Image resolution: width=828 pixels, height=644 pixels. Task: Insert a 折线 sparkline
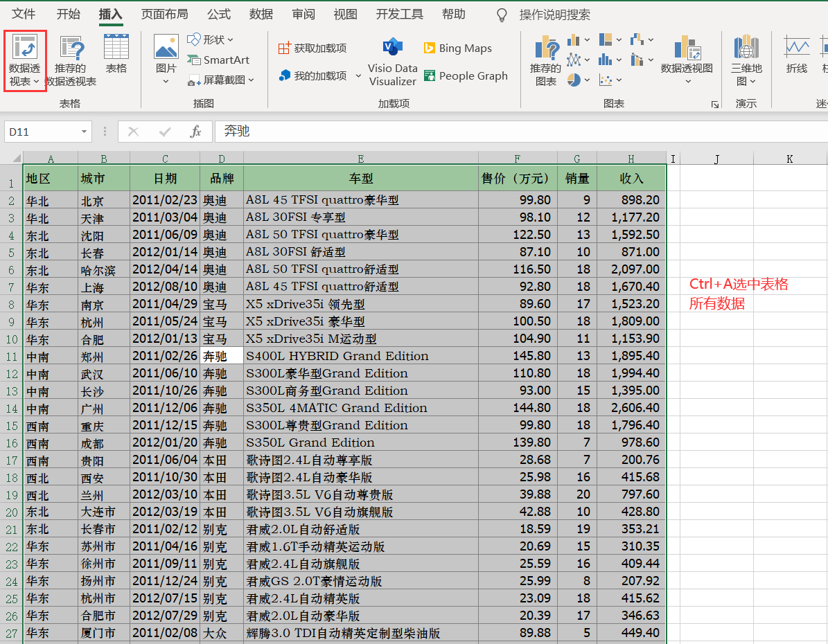click(796, 55)
